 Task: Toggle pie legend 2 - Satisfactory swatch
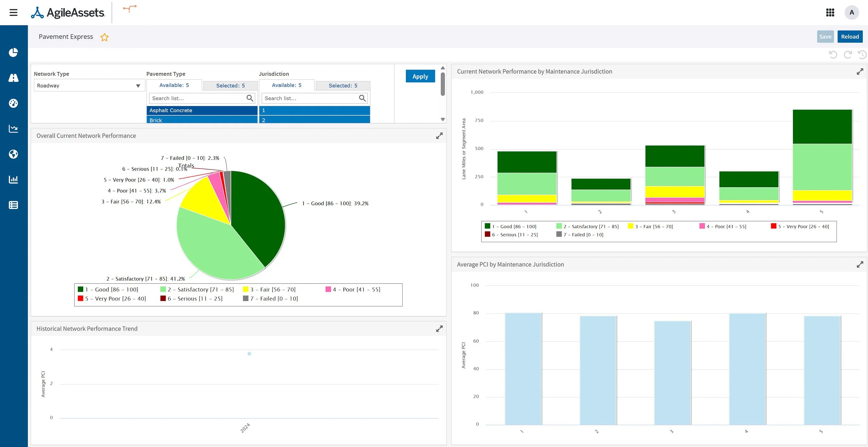click(x=163, y=289)
